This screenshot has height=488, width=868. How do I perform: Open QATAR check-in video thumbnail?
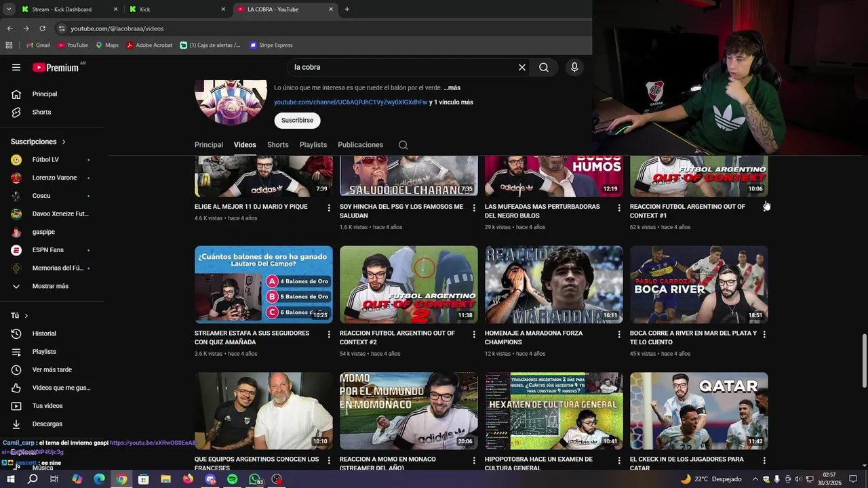coord(699,411)
